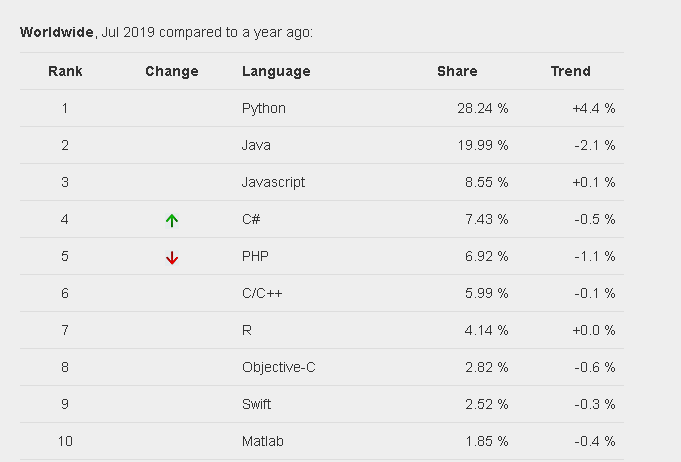Select the Trend column header
681x462 pixels.
pos(570,71)
